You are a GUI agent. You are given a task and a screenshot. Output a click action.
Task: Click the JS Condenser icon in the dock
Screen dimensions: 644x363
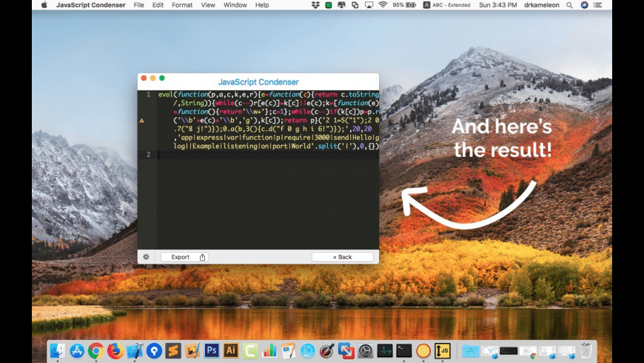(x=443, y=350)
